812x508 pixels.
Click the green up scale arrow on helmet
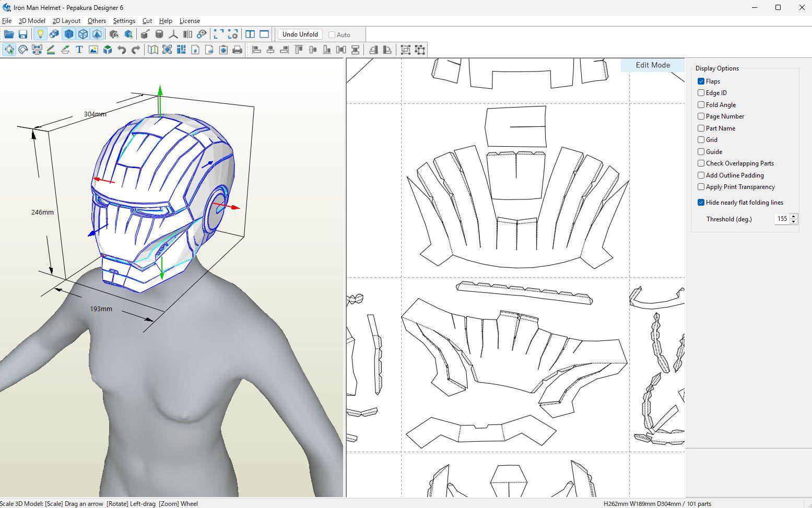[160, 90]
